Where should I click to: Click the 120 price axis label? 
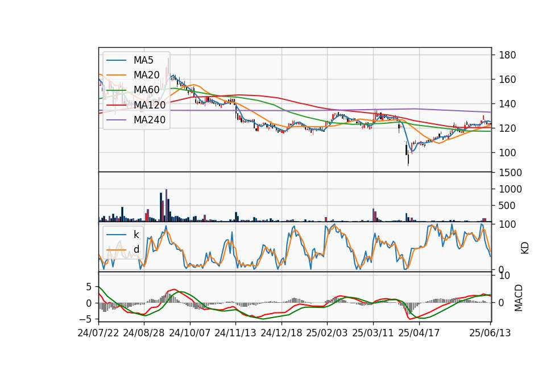point(507,128)
